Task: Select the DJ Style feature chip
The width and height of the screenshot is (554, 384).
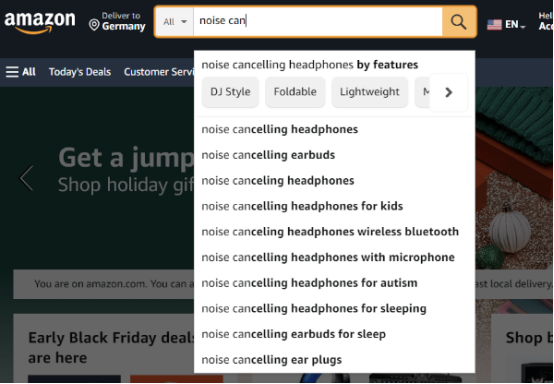Action: 230,92
